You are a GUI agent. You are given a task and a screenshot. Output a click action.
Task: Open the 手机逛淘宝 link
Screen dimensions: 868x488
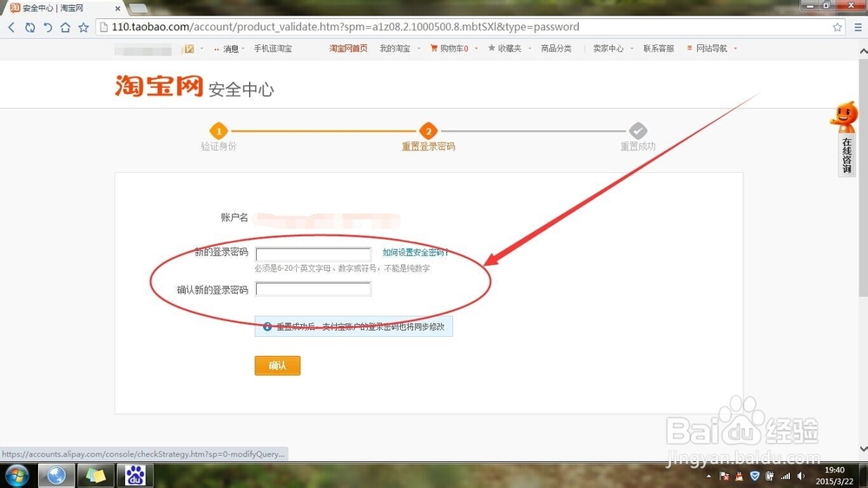(273, 49)
